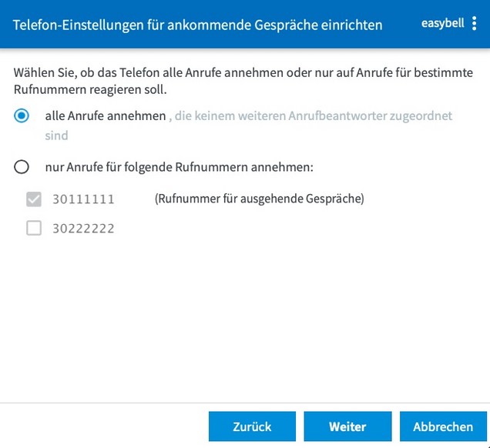Click the "alle Anrufe annehmen" label text

(x=106, y=116)
